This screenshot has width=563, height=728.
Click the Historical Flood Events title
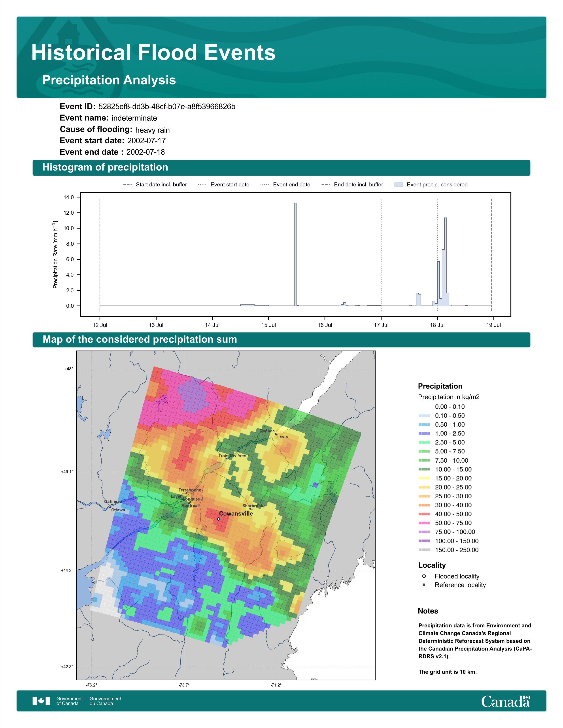[153, 53]
